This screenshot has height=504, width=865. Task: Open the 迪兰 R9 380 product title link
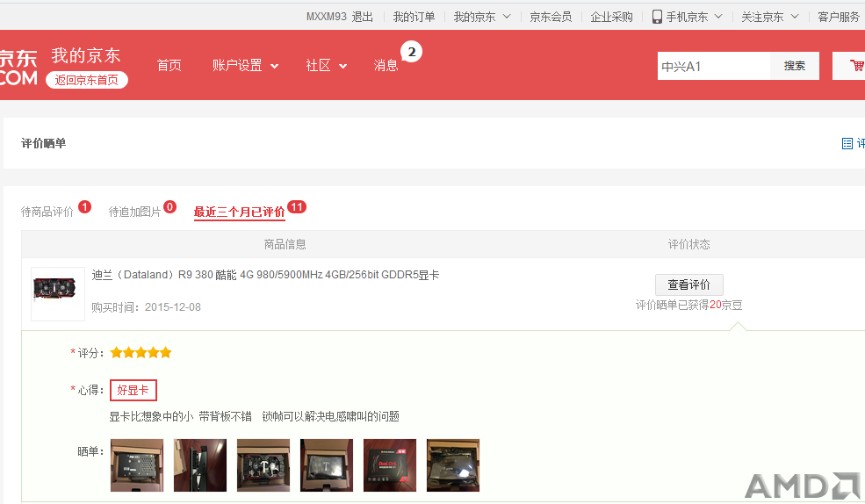(265, 275)
